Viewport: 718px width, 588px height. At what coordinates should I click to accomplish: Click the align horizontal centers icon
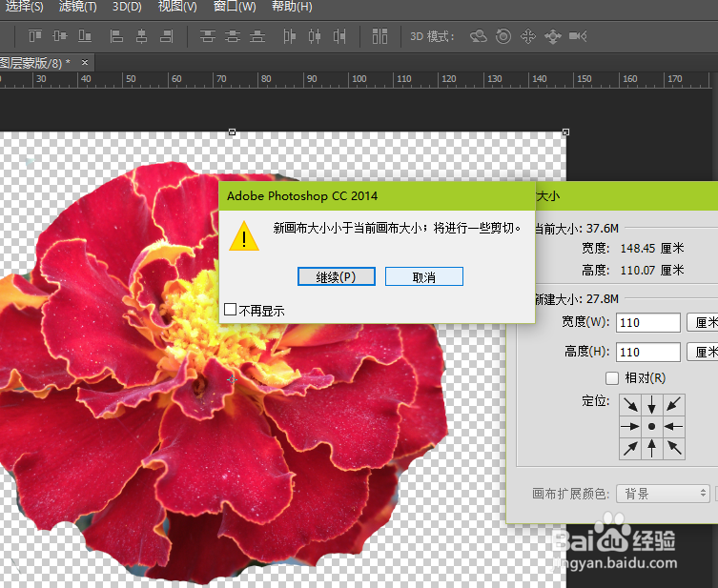[x=141, y=35]
